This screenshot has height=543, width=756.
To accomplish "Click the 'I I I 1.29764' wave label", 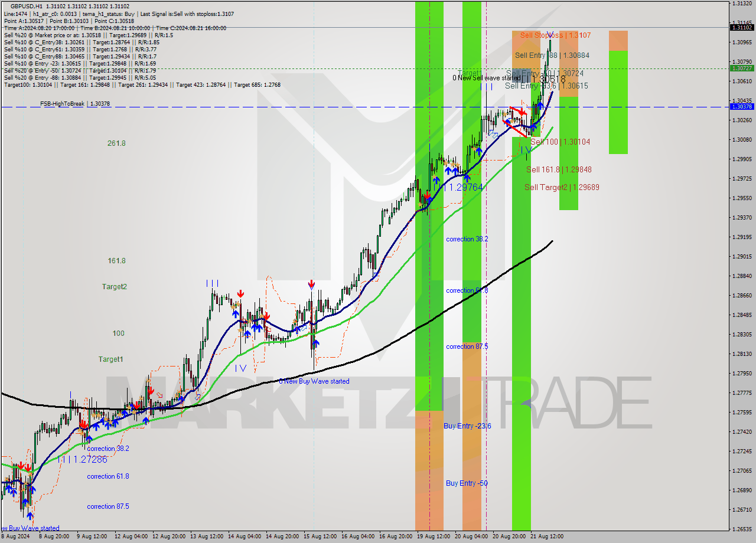I will tap(458, 187).
